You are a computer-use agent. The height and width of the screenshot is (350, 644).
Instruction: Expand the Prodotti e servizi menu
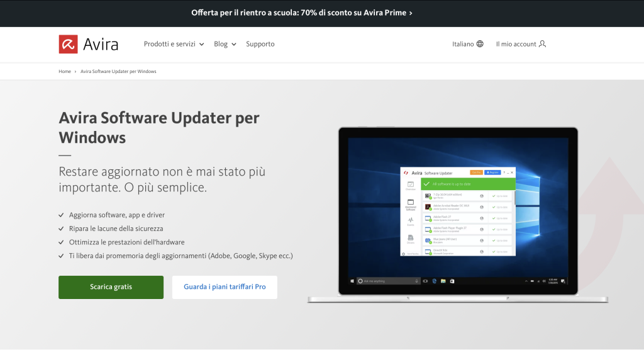174,44
